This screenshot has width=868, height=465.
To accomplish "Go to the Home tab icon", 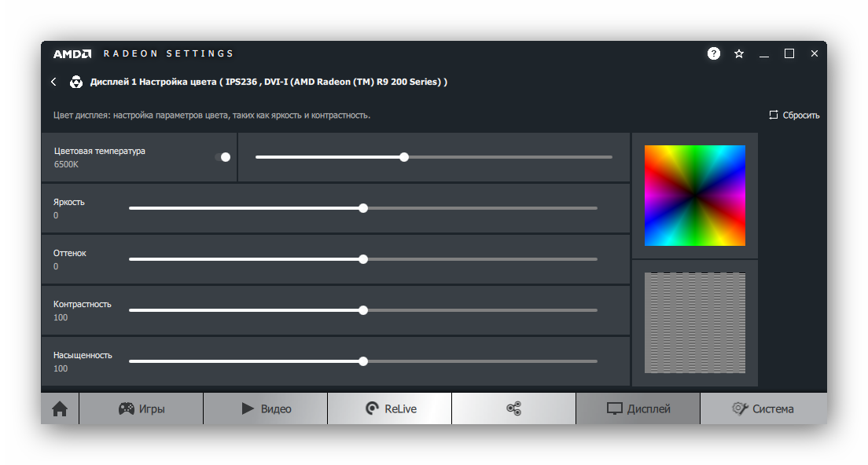I will click(x=60, y=408).
